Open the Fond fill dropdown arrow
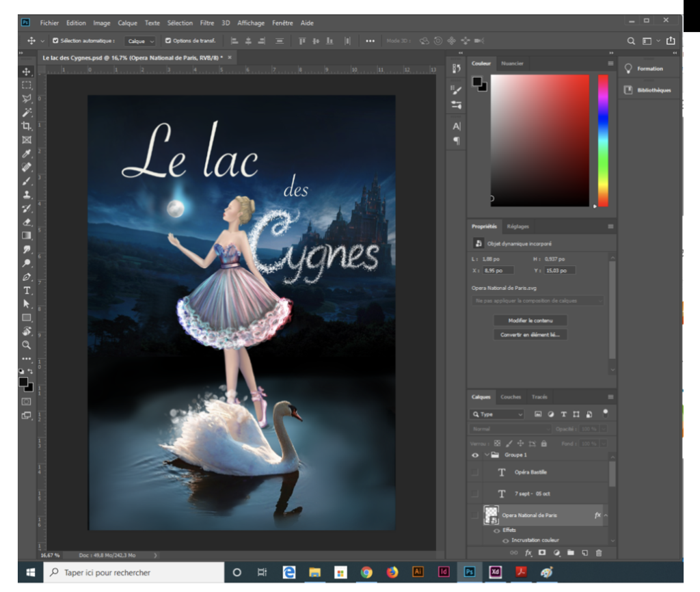The image size is (700, 592). 604,444
